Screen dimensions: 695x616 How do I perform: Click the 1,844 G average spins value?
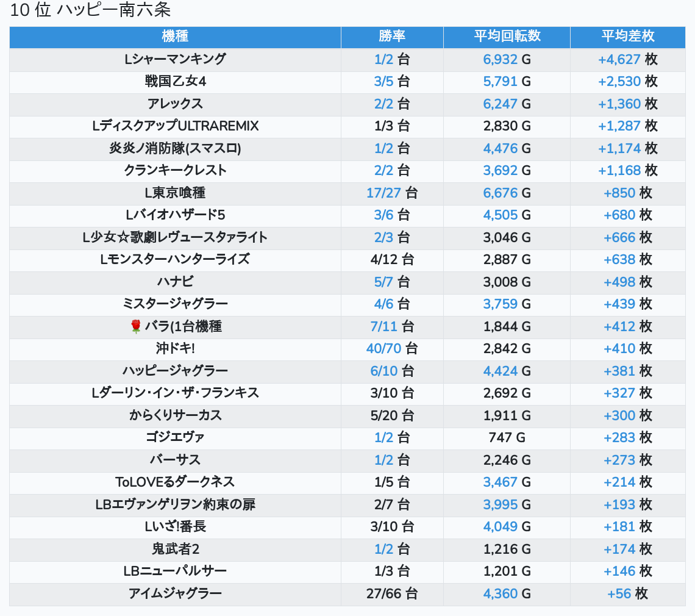507,326
